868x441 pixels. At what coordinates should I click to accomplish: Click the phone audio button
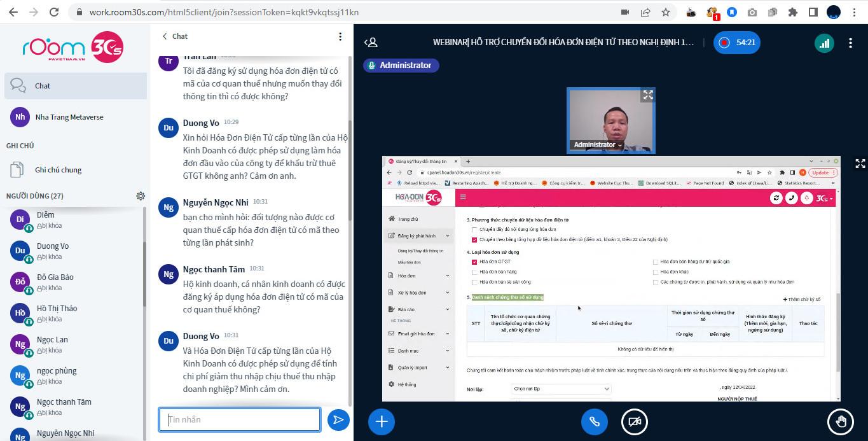tap(595, 421)
